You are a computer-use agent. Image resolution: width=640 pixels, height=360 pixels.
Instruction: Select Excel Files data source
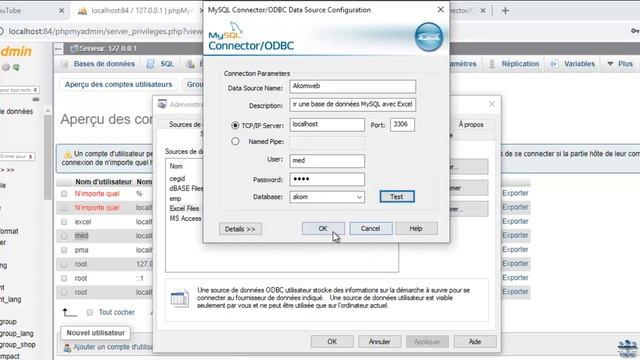(x=184, y=208)
